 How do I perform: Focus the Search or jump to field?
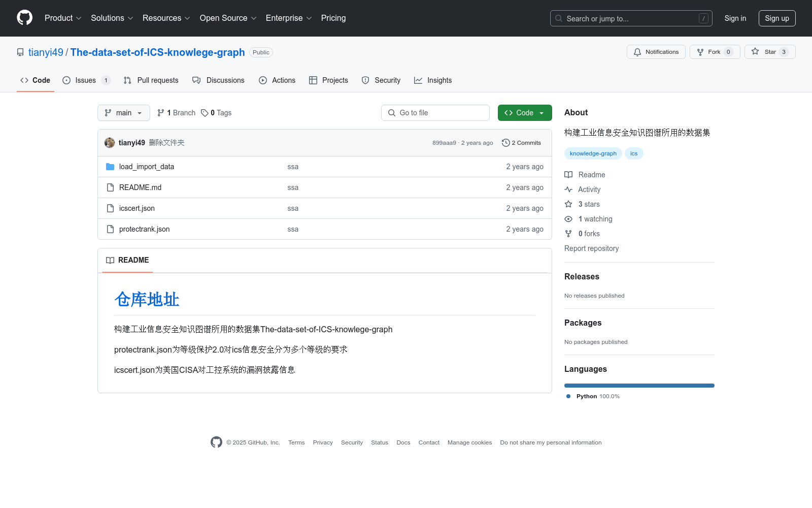click(631, 18)
